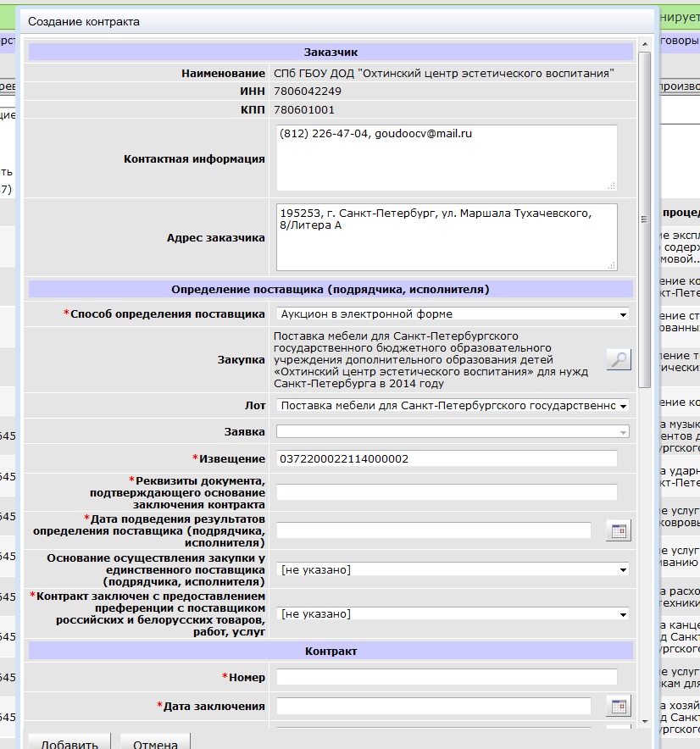Click the Создание контракта dialog title

coord(84,22)
